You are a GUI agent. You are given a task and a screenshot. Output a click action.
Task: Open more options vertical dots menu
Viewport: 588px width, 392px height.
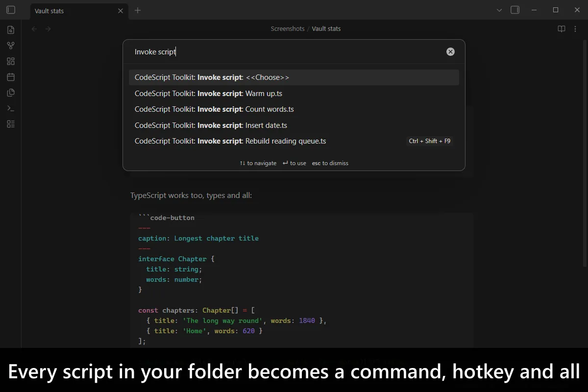(575, 29)
